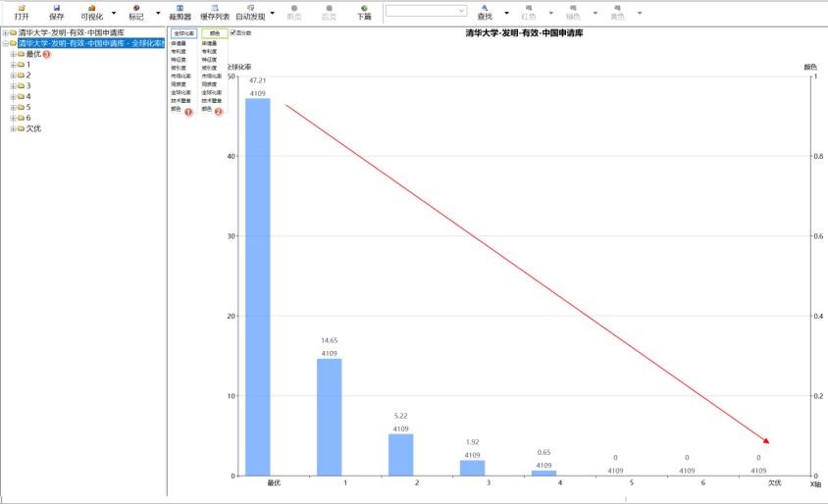
Task: Select the tree item folder labeled 3
Action: pos(28,86)
